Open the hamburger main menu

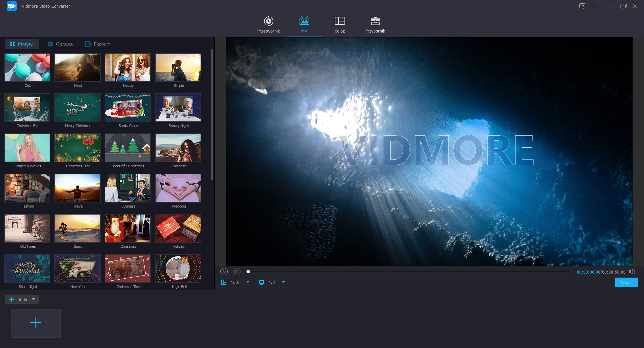[x=594, y=6]
